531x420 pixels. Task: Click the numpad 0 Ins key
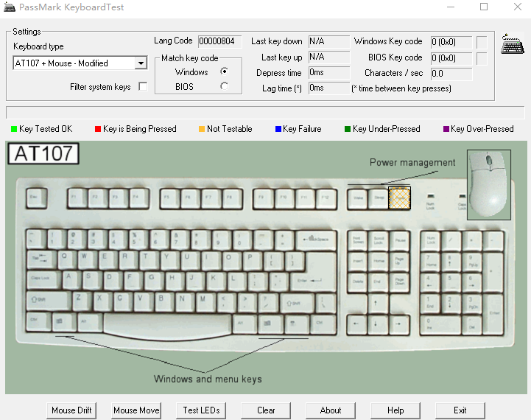[440, 324]
